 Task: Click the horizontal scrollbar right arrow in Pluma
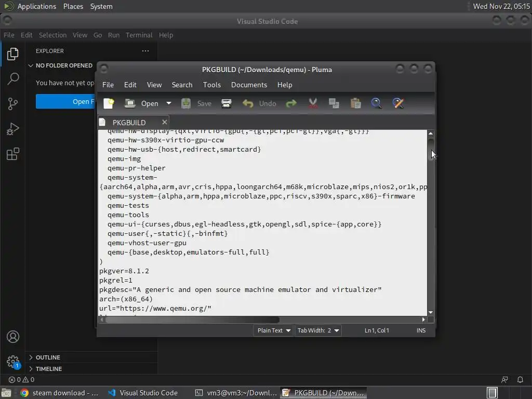[x=423, y=320]
